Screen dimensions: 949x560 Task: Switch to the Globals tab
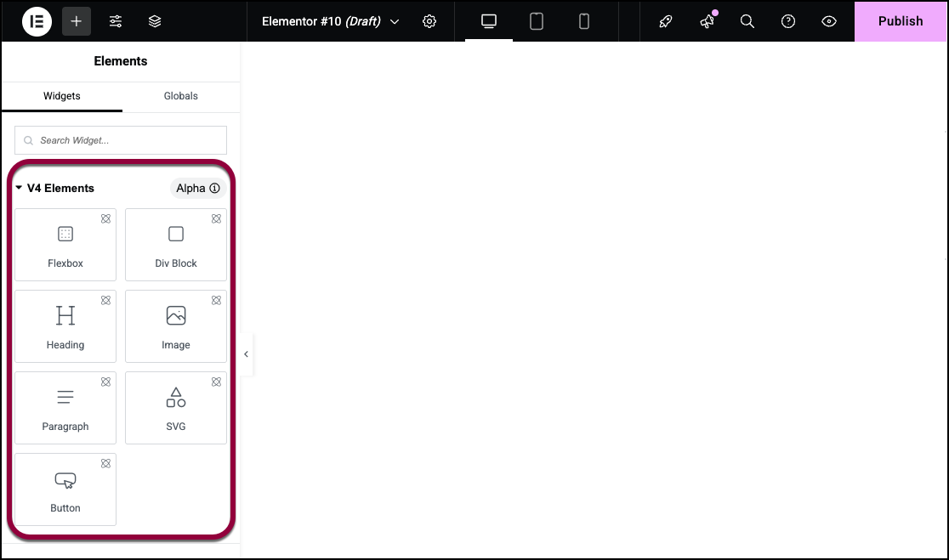click(x=180, y=96)
